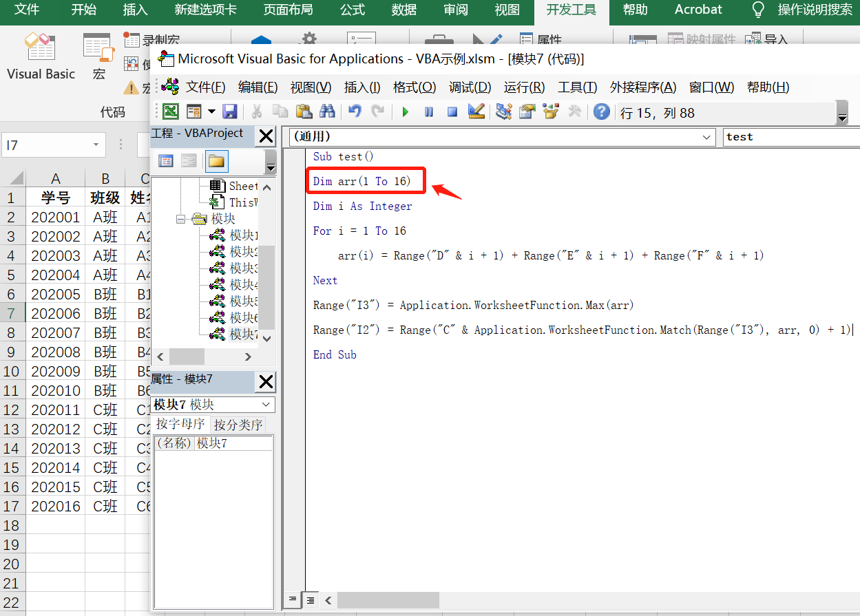Toggle Folders view in project pane
Viewport: 860px width, 616px height.
click(x=216, y=161)
